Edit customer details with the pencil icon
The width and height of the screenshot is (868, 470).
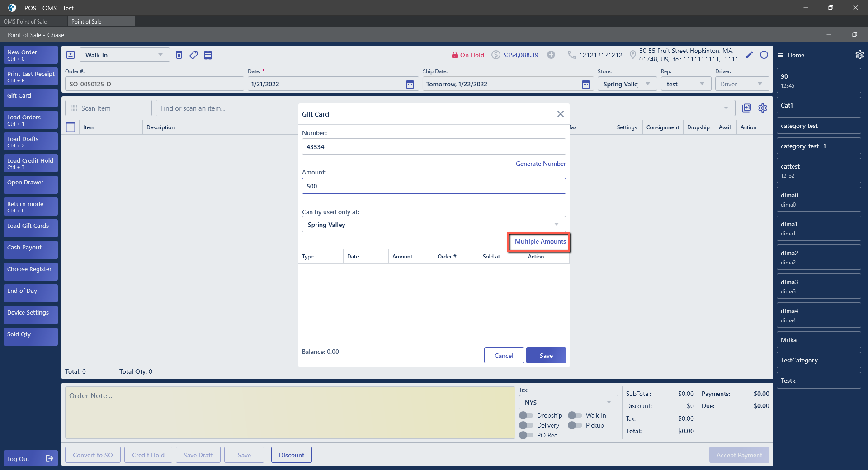click(x=750, y=55)
